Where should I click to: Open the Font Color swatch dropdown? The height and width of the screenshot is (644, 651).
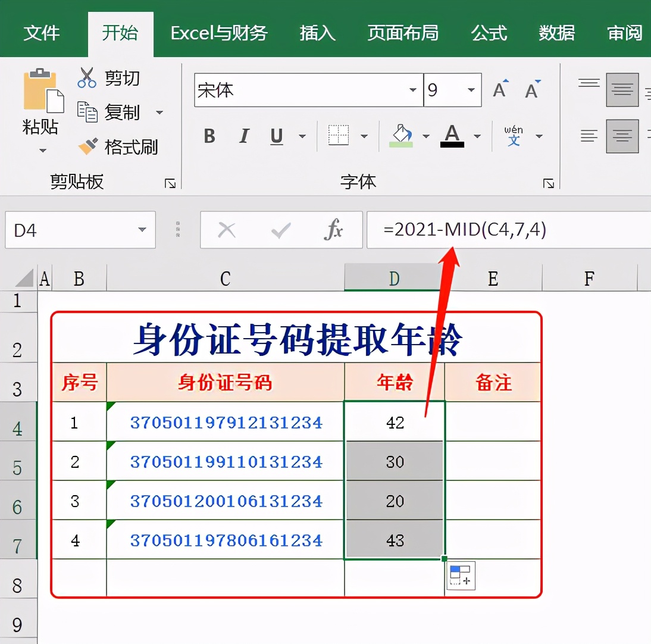pos(477,136)
